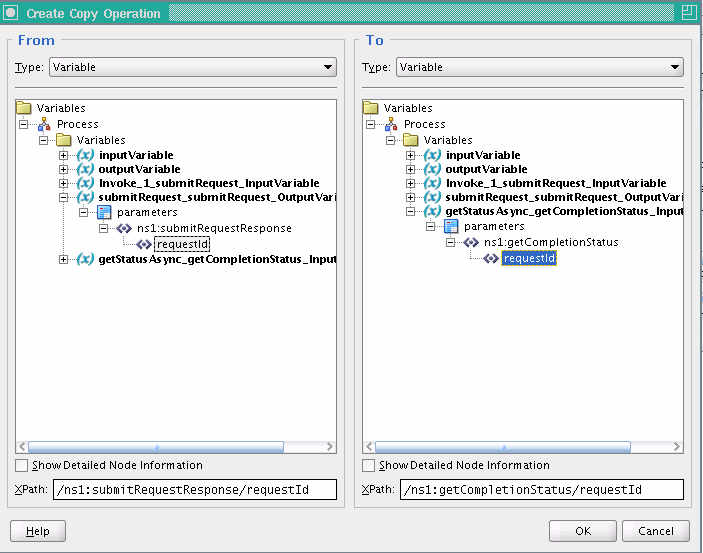This screenshot has height=553, width=703.
Task: Click outputVariable's variable icon in From tree
Action: pyautogui.click(x=85, y=169)
